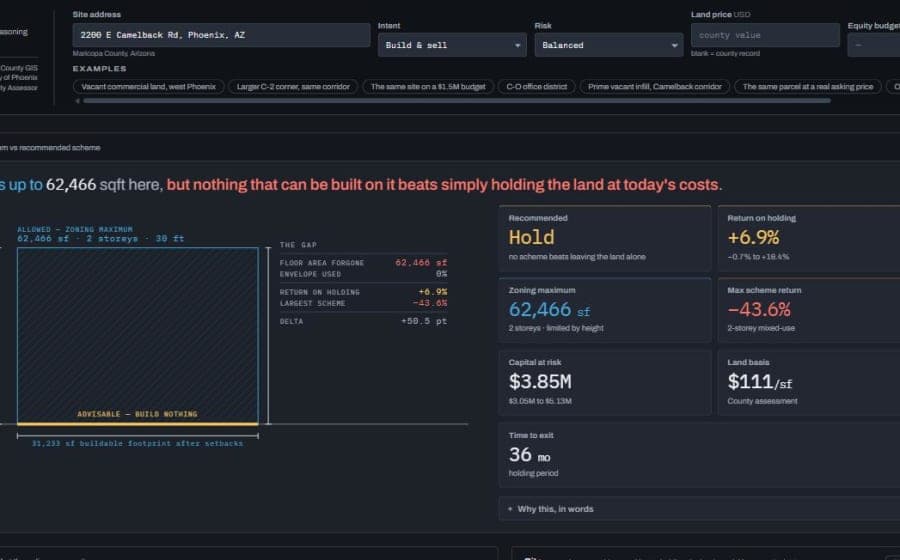Choose 'Prime vacant infill, Camelback corridor' example
Image resolution: width=900 pixels, height=560 pixels.
(x=655, y=87)
